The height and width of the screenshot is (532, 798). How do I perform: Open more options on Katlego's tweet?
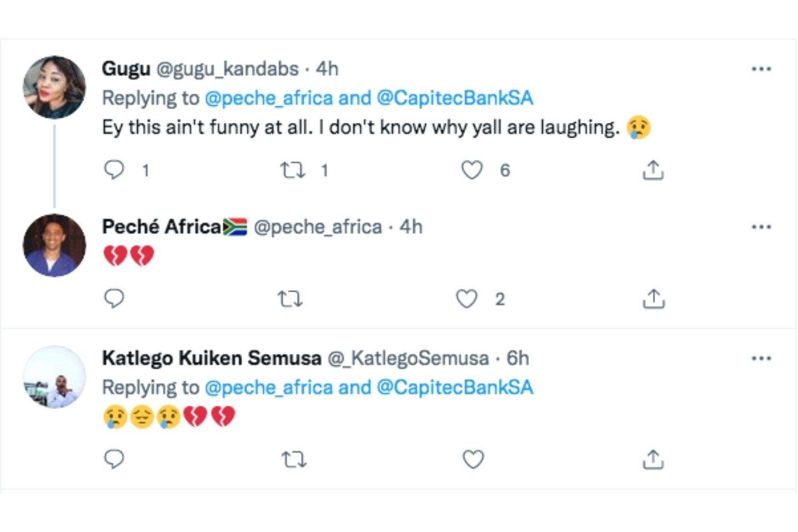pos(761,358)
